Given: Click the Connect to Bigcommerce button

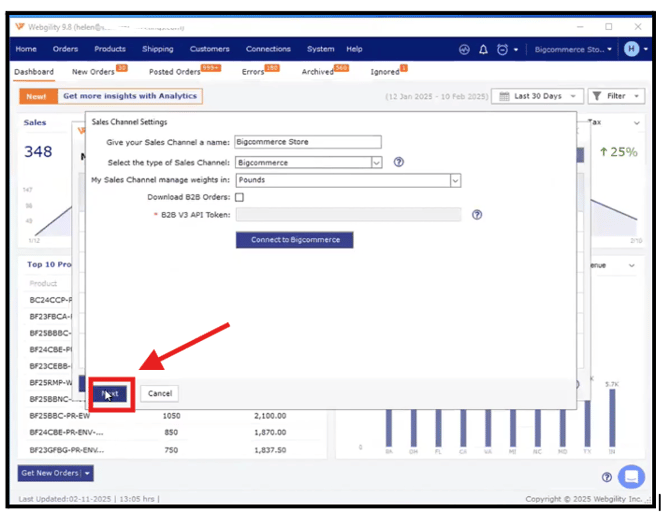Looking at the screenshot, I should (295, 240).
